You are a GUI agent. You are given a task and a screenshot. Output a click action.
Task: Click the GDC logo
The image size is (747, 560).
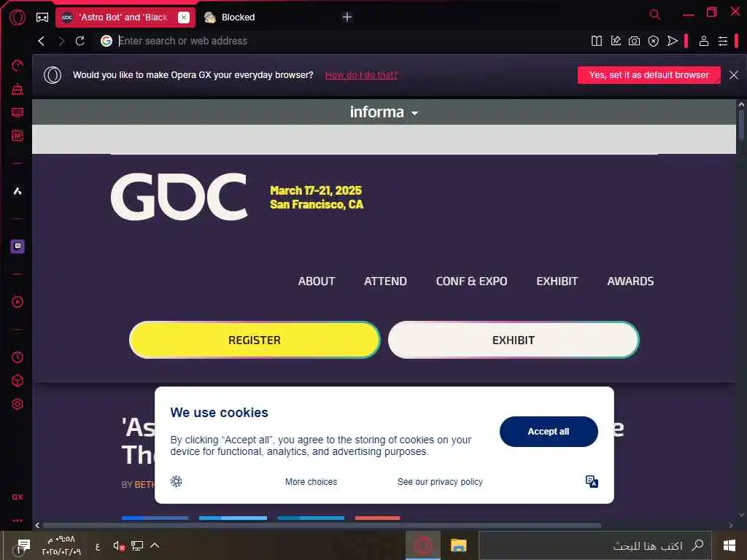pos(179,196)
